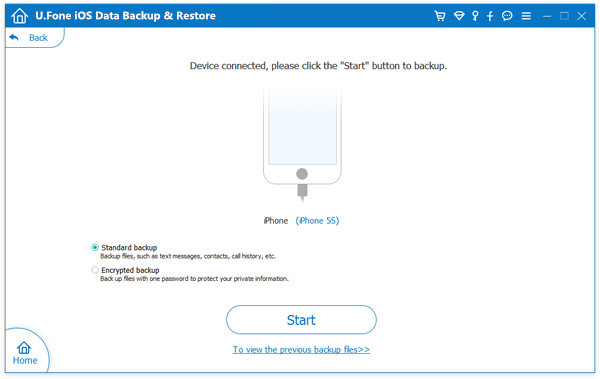
Task: Open the shopping cart purchase icon
Action: pos(440,16)
